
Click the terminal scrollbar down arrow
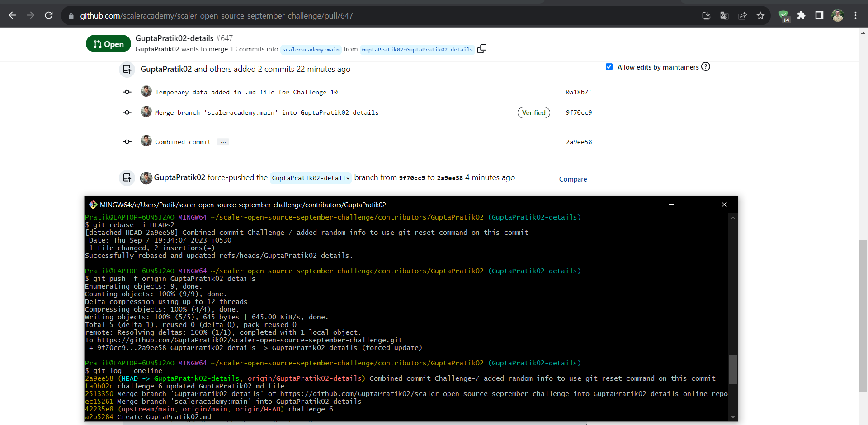click(733, 416)
